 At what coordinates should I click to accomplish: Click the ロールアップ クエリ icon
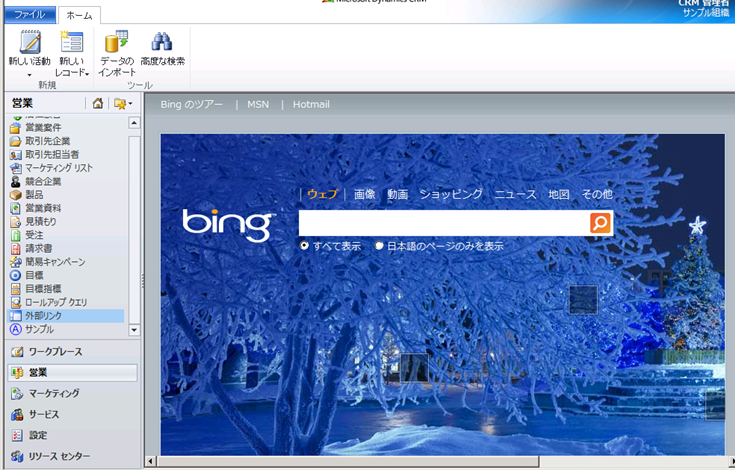[15, 302]
